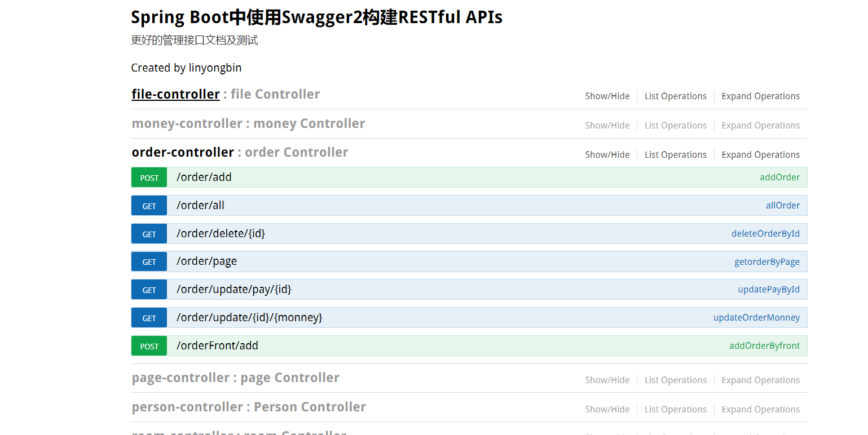
Task: Click Show/Hide for money-controller
Action: click(607, 126)
